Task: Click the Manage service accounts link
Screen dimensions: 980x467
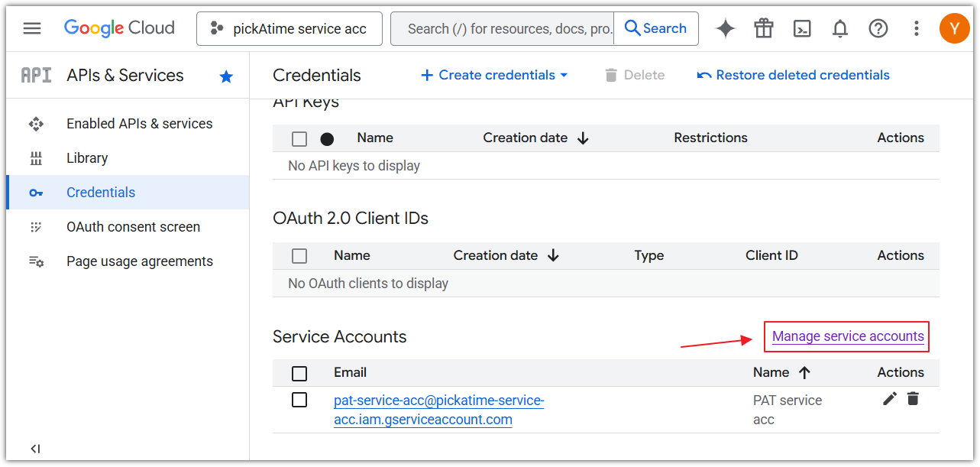Action: (x=847, y=336)
